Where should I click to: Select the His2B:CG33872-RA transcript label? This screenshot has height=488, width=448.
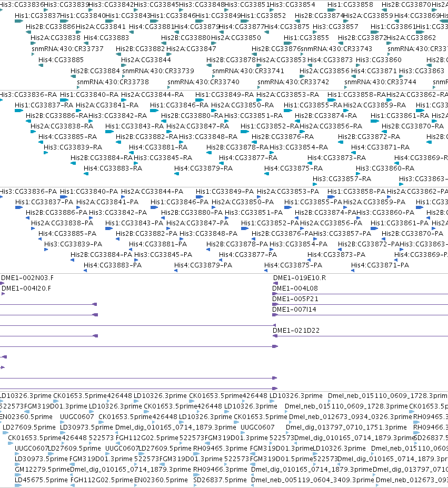pyautogui.click(x=369, y=137)
